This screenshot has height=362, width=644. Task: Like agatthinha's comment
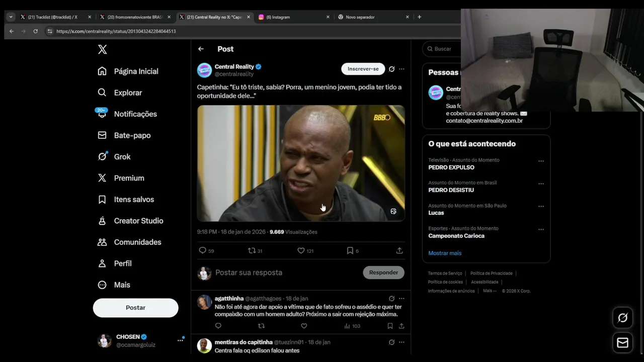pos(304,326)
